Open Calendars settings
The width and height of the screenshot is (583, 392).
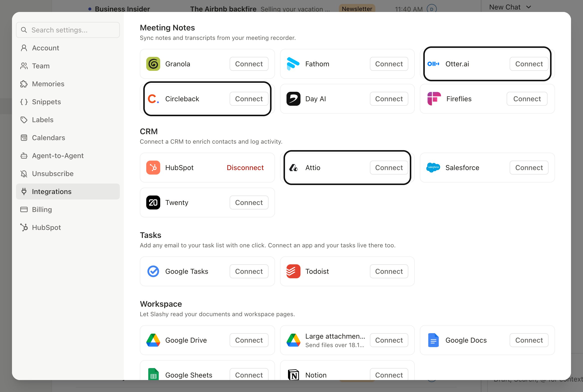tap(68, 138)
